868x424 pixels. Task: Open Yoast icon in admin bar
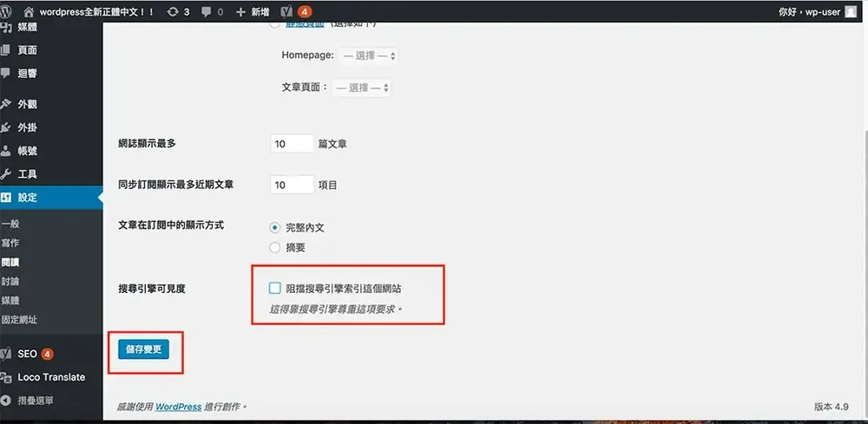pos(286,11)
